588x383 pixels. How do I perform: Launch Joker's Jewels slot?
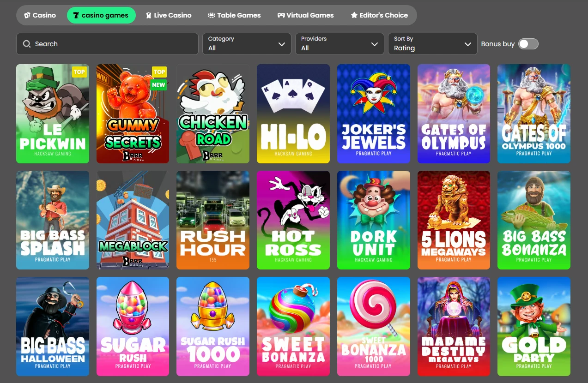374,114
